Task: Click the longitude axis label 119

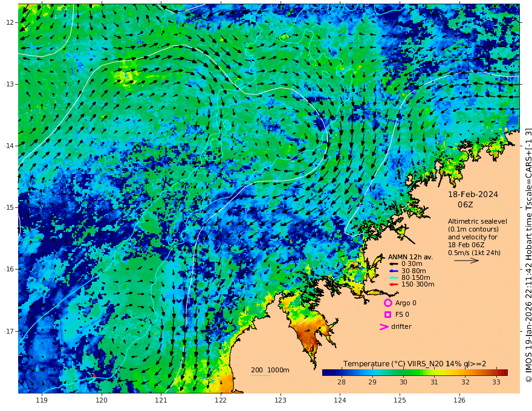Action: click(x=42, y=400)
